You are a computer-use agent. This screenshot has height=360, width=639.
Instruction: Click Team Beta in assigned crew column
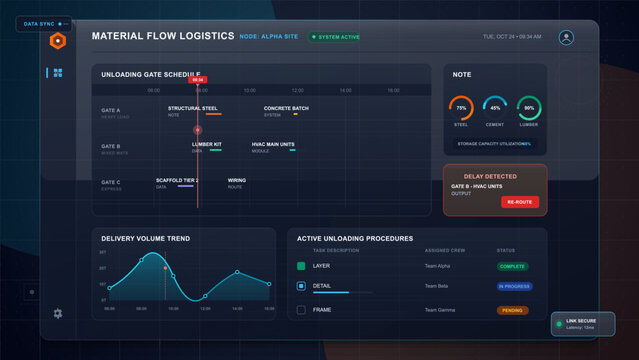pos(436,286)
